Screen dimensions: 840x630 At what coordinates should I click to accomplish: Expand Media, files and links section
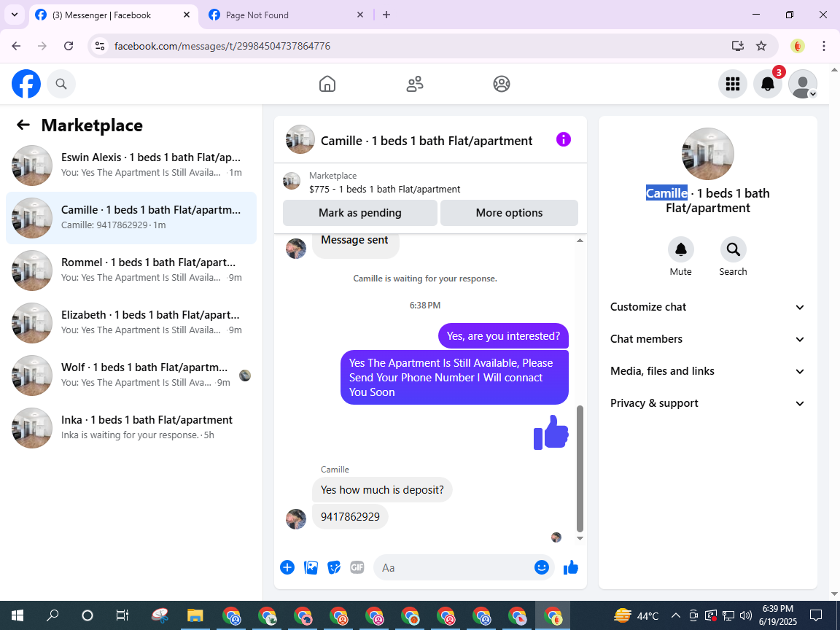(708, 371)
